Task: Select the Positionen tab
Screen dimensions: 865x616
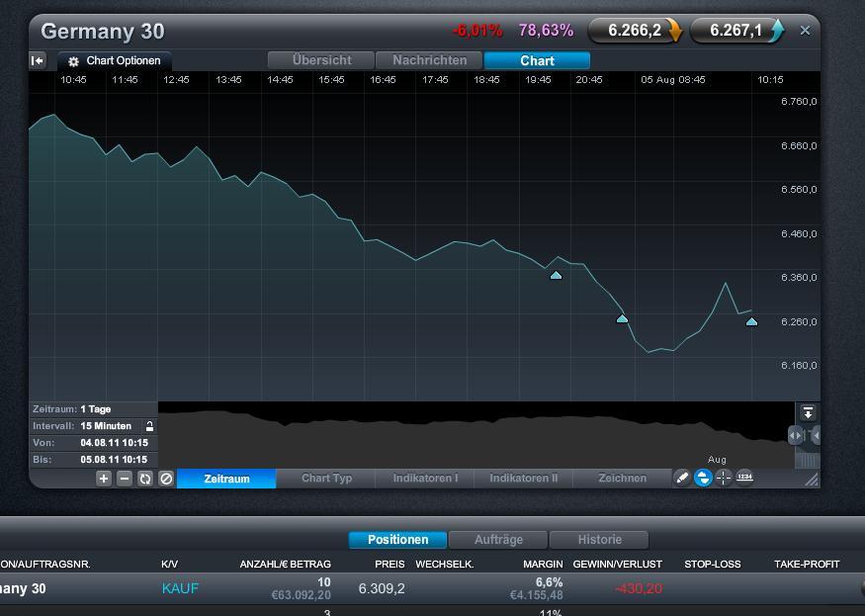Action: coord(397,539)
